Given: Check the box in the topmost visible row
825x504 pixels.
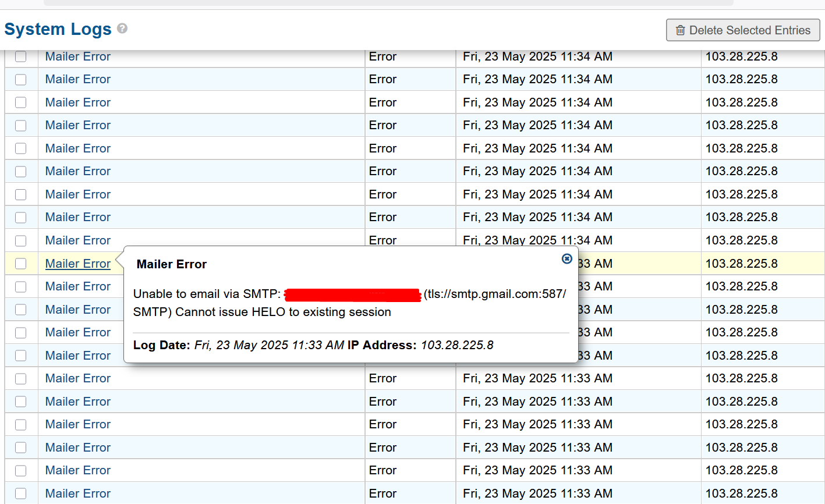Looking at the screenshot, I should 21,56.
